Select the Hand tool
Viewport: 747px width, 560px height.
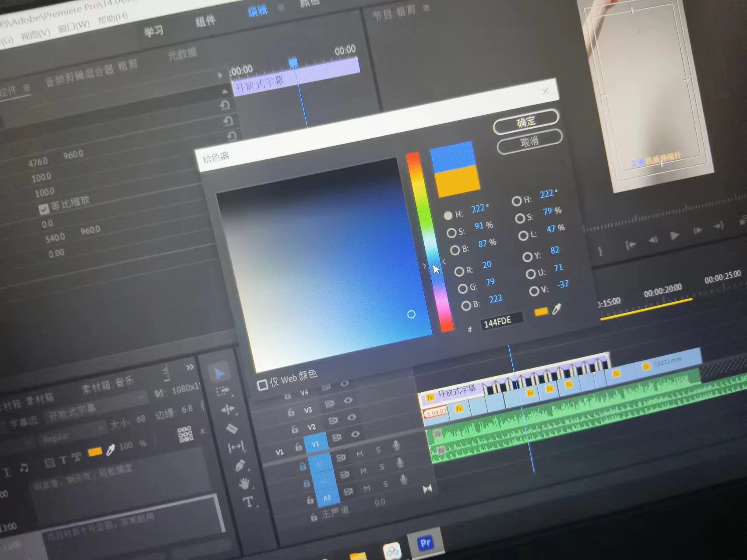(244, 484)
